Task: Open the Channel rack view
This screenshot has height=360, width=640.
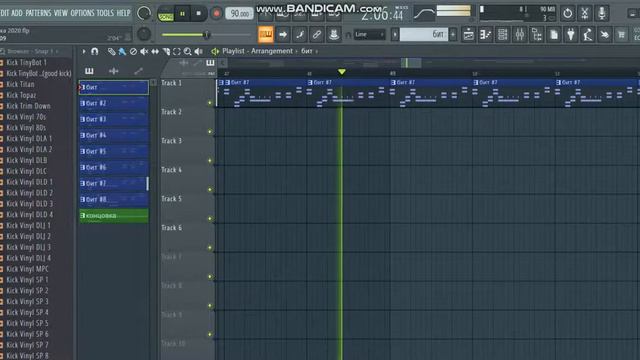Action: [503, 35]
